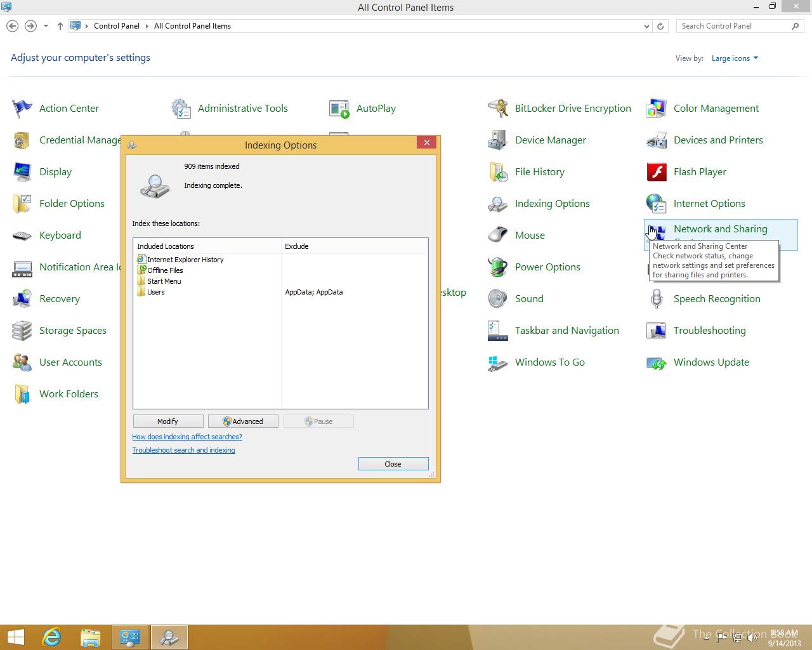The height and width of the screenshot is (650, 812).
Task: Open Power Options battery icon
Action: [498, 267]
